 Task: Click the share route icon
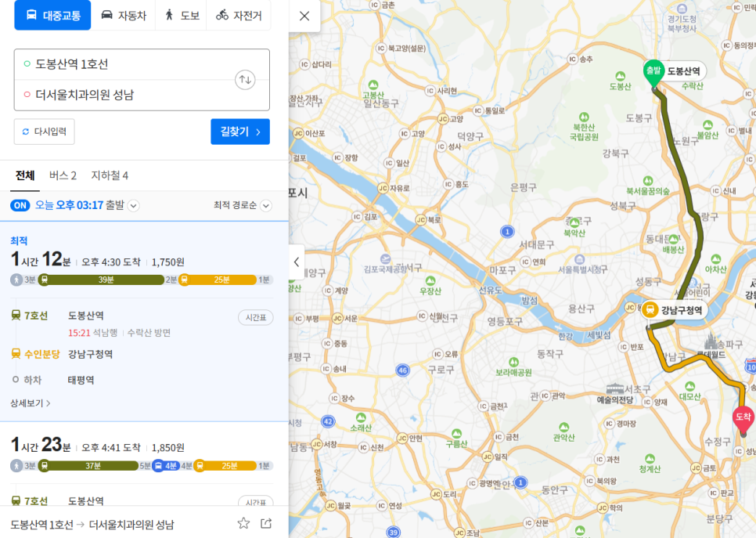pos(266,523)
